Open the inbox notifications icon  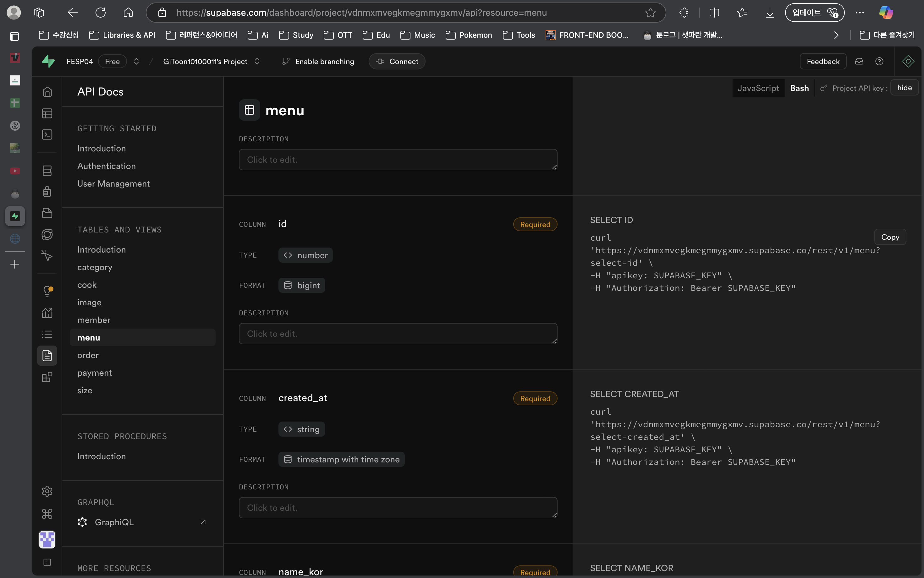pos(859,61)
